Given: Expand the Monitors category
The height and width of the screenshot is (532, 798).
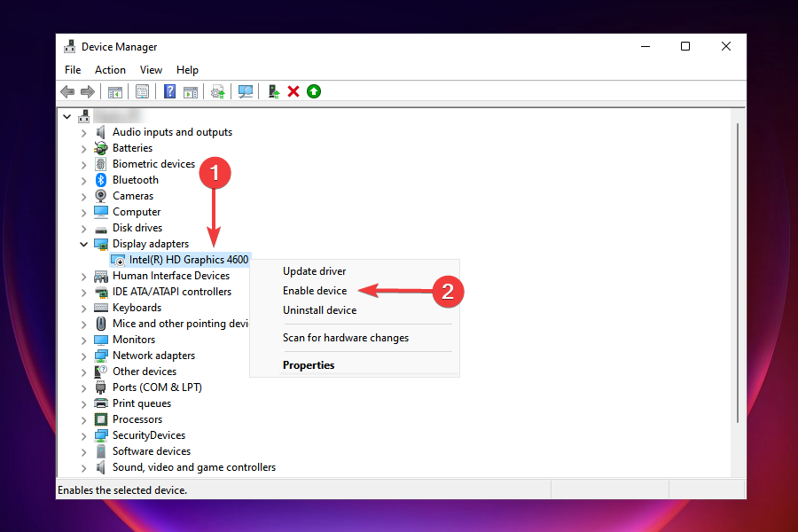Looking at the screenshot, I should tap(84, 340).
